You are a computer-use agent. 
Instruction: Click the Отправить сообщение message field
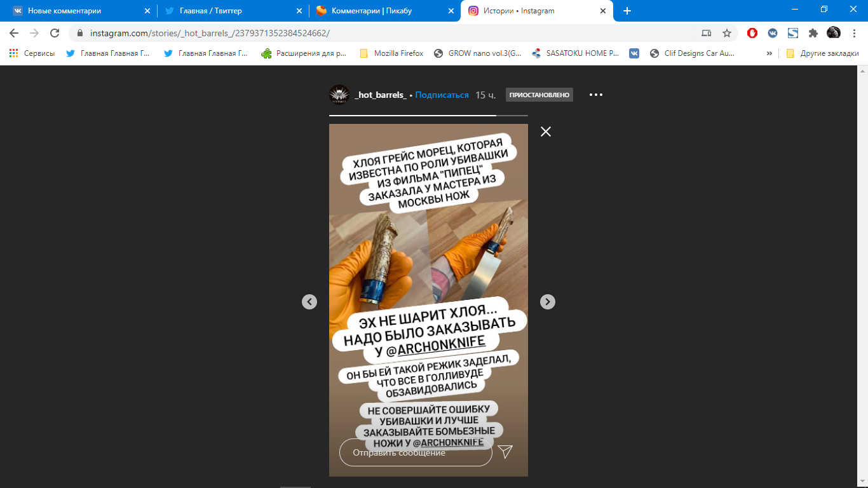[416, 452]
